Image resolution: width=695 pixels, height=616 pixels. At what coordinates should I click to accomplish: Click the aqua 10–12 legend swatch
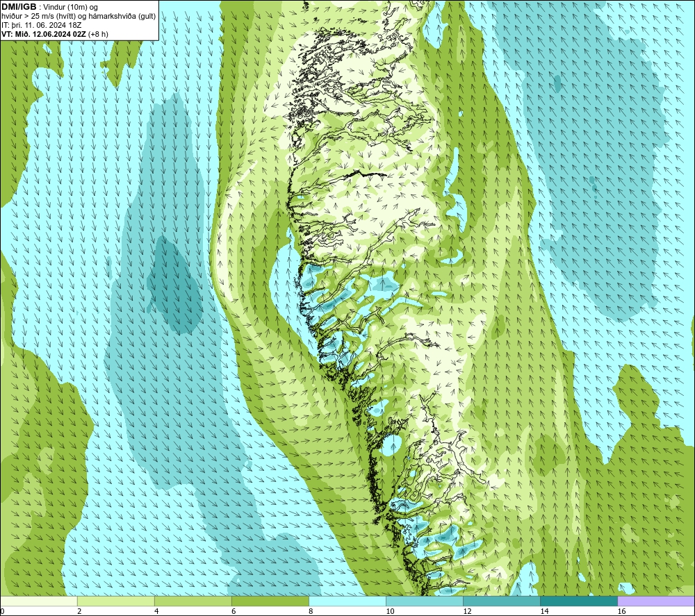click(424, 601)
